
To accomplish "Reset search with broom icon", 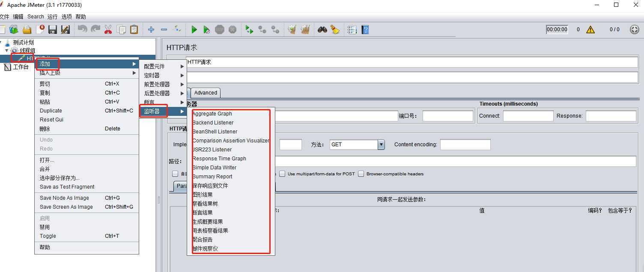I will coord(335,30).
